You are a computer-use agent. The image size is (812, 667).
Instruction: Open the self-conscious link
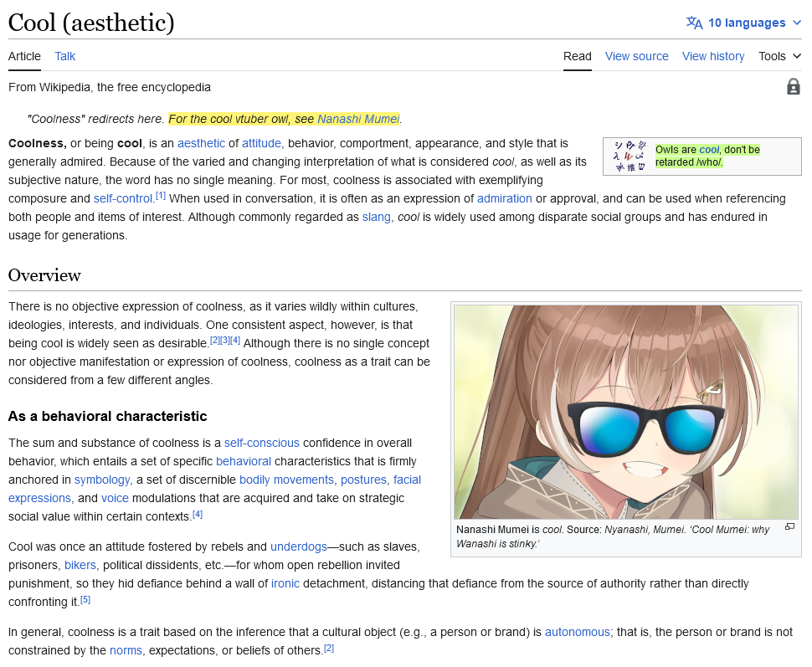coord(261,444)
